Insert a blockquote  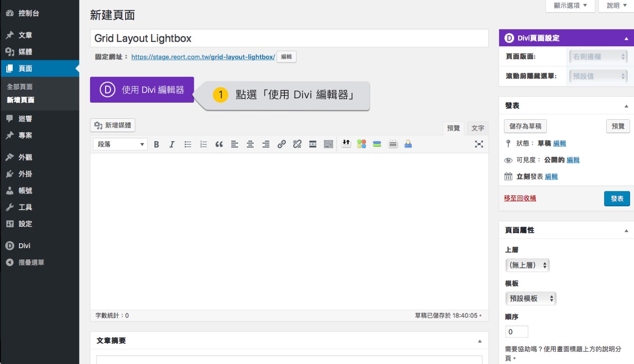click(219, 144)
